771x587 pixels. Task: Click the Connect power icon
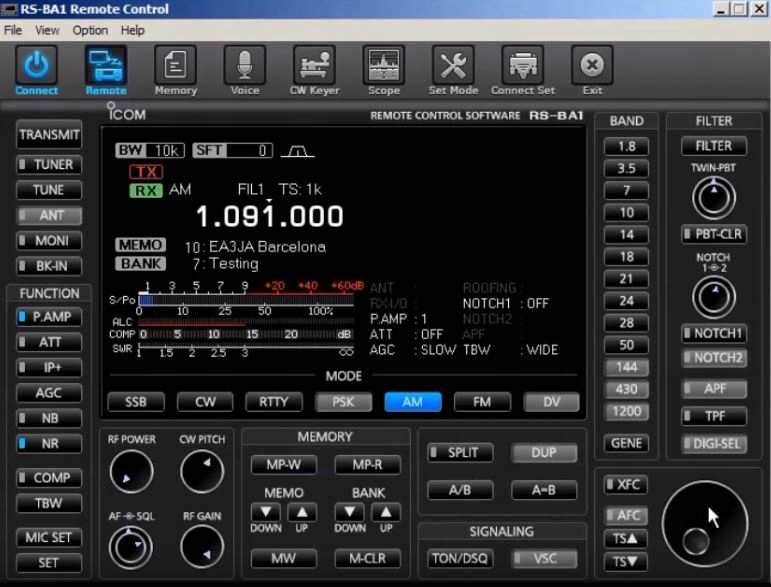[x=36, y=67]
